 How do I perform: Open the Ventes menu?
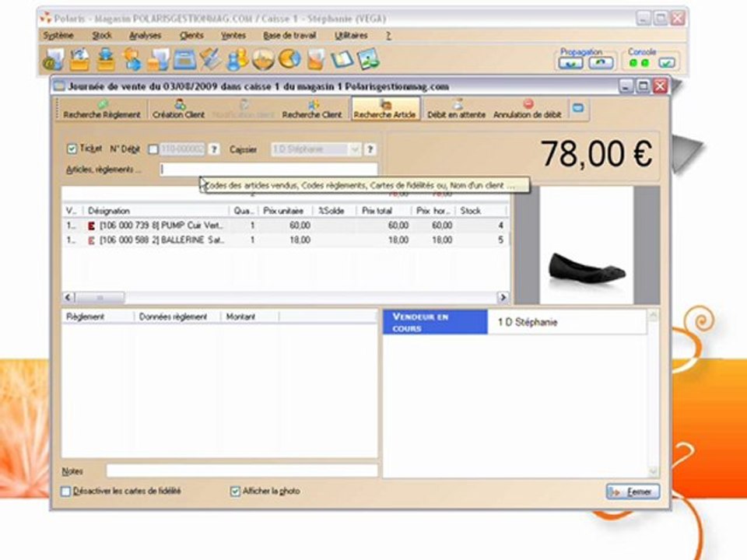(x=233, y=35)
